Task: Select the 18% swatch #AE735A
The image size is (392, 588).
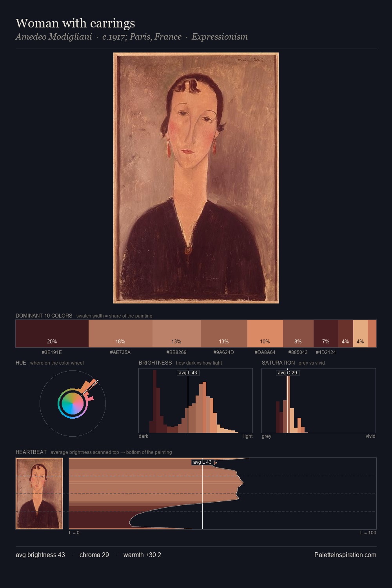Action: click(120, 334)
